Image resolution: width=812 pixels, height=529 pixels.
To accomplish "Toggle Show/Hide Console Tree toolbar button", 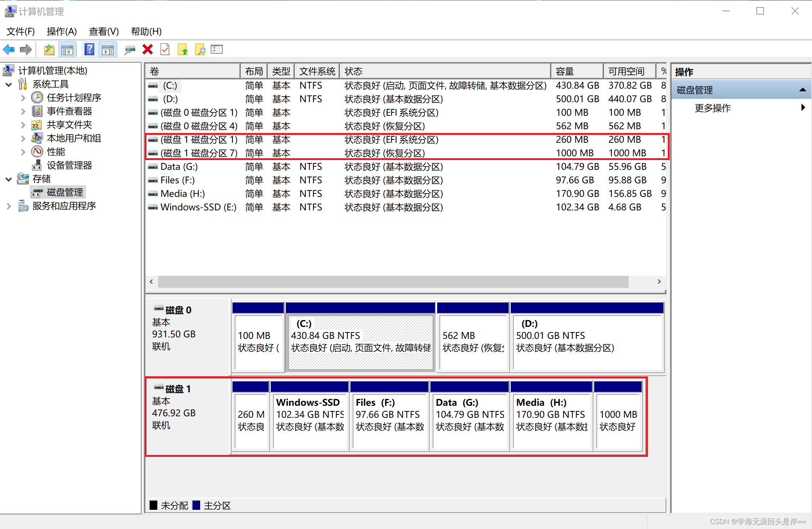I will [67, 50].
